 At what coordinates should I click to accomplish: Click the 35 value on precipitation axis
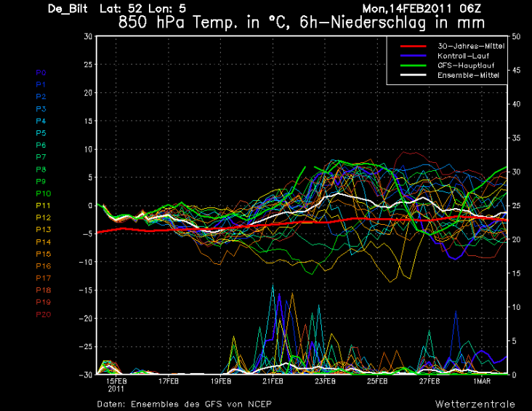(516, 138)
